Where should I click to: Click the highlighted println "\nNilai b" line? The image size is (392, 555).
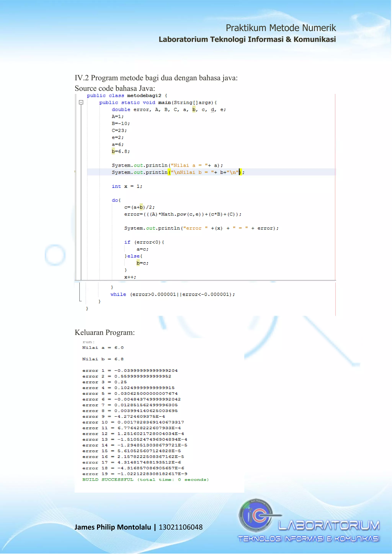(x=178, y=172)
